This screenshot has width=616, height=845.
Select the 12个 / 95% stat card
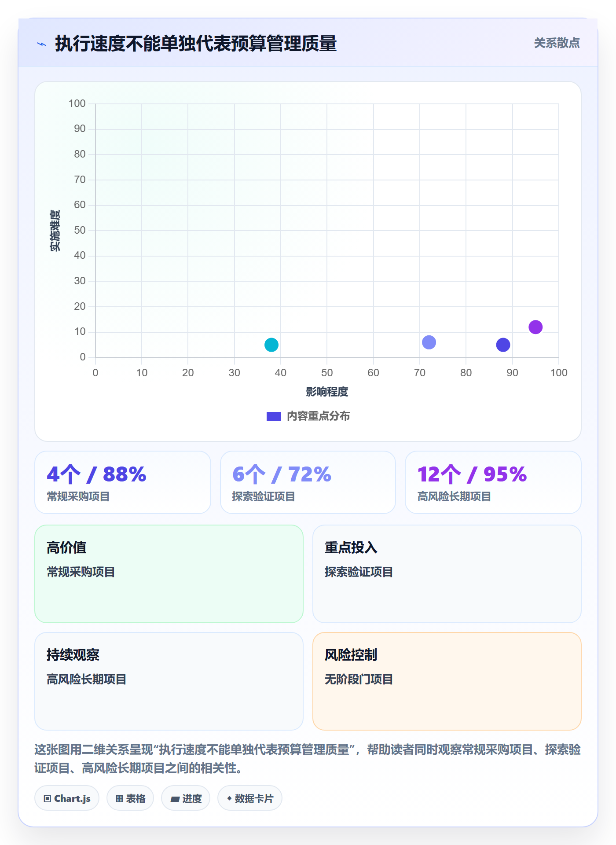[x=493, y=482]
